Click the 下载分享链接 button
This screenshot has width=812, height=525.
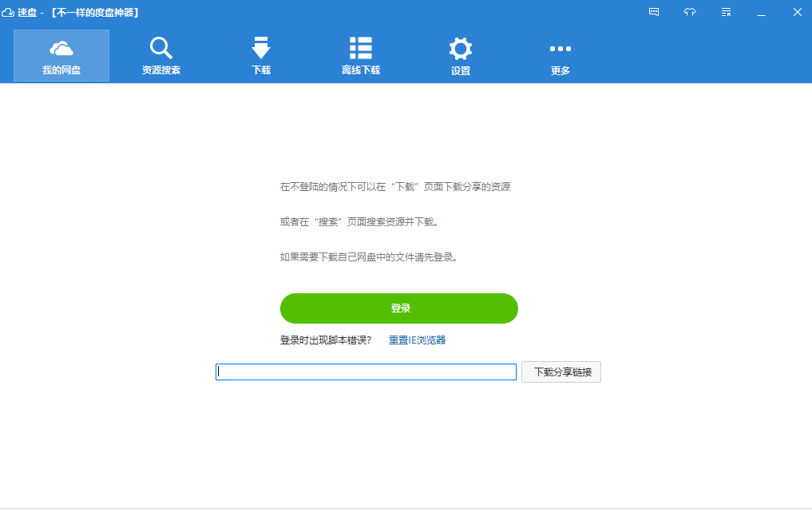(561, 372)
